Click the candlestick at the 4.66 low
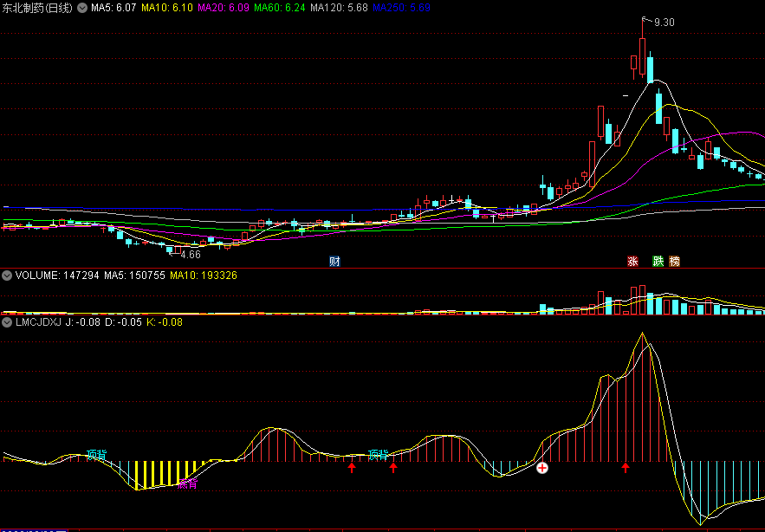 coord(170,250)
